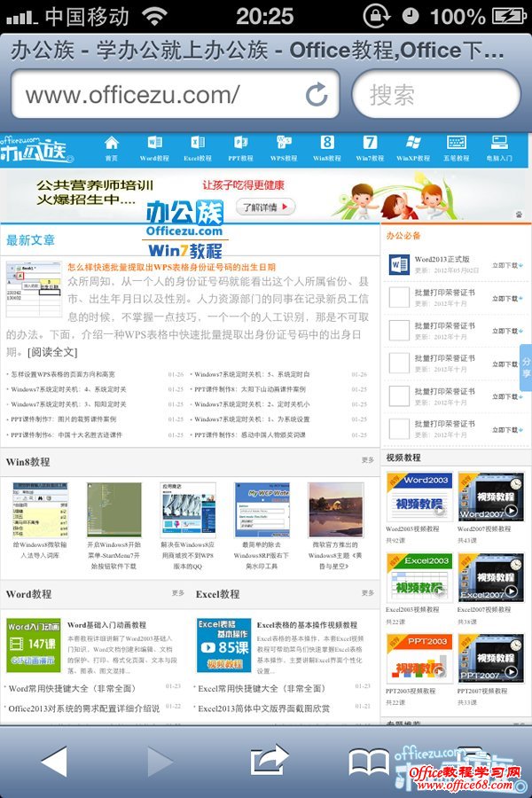Play the PPT2003 视频教程 thumbnail
The height and width of the screenshot is (798, 532).
[x=419, y=658]
